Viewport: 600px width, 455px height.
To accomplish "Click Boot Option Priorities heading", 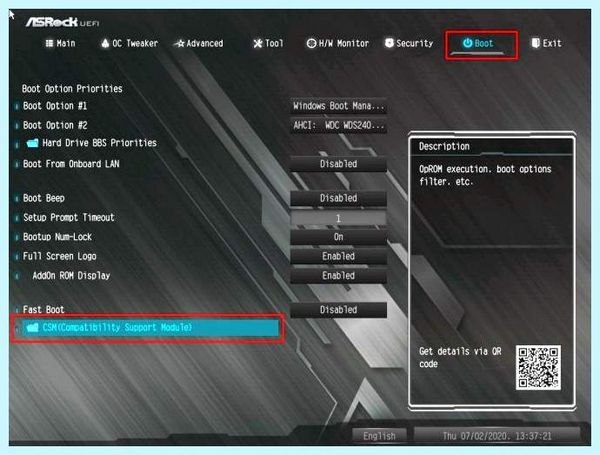I will (x=72, y=89).
